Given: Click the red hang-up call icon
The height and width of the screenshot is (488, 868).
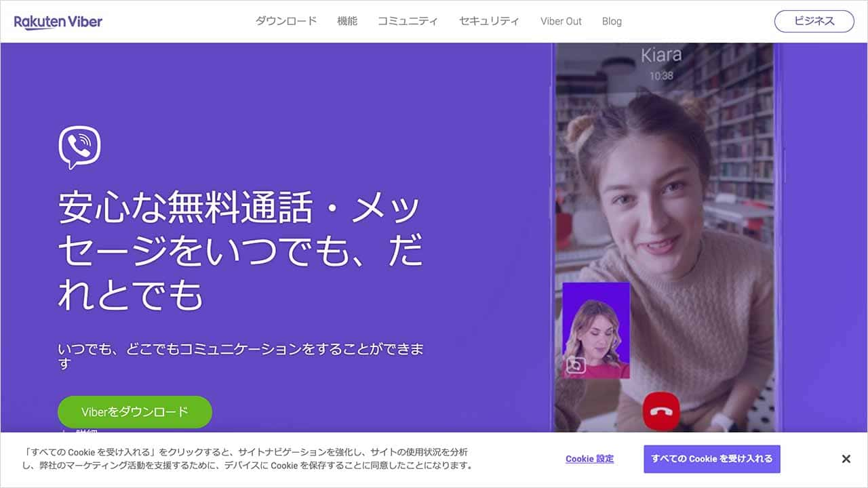Looking at the screenshot, I should [660, 411].
